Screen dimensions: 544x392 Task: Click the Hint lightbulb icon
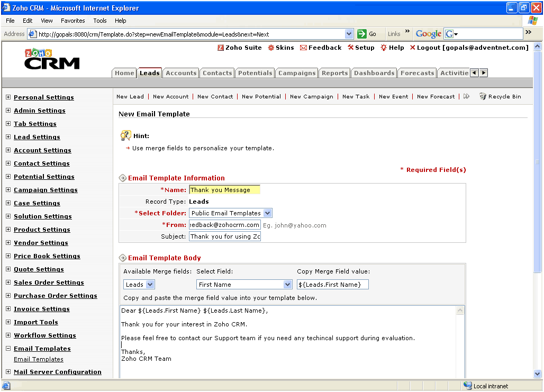coord(125,135)
